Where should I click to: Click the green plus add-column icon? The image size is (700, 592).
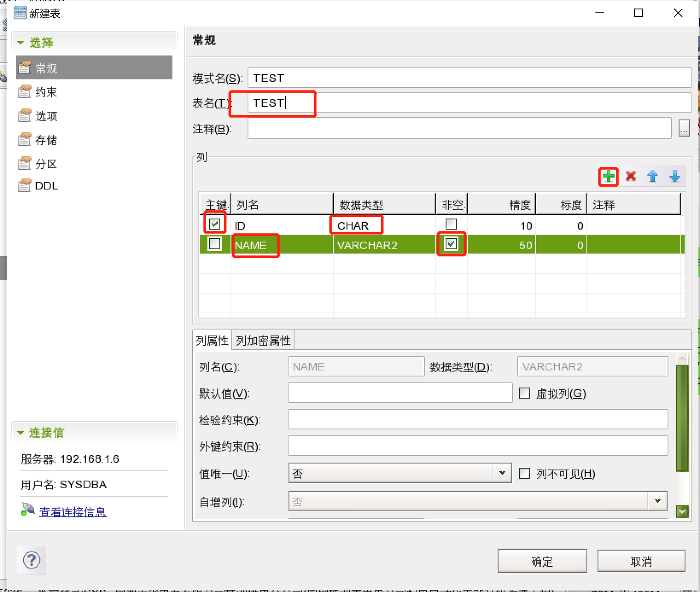point(608,176)
